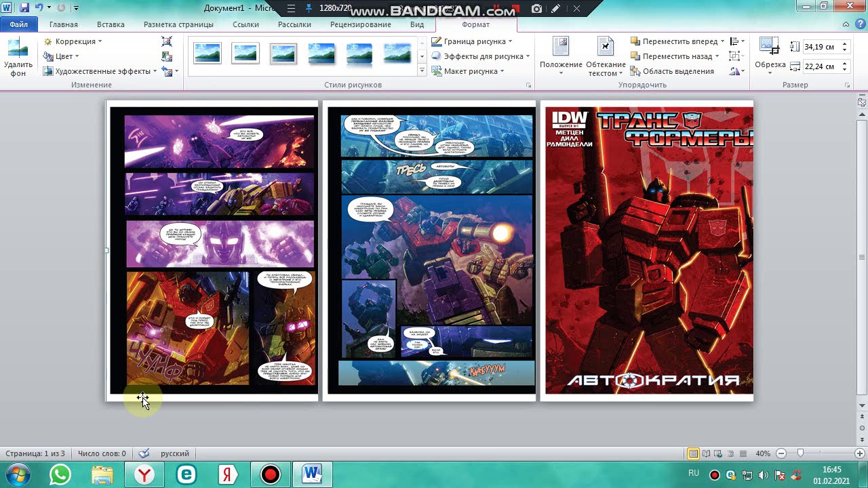Viewport: 868px width, 488px height.
Task: Open the Рассылки tab
Action: (x=294, y=24)
